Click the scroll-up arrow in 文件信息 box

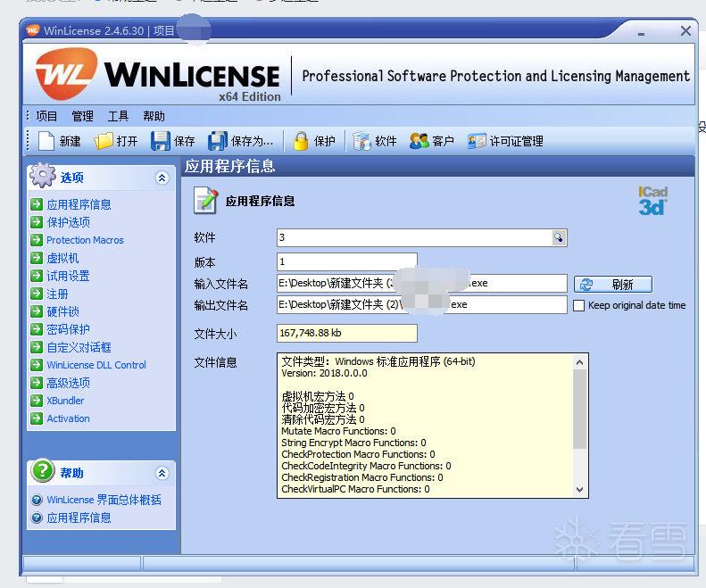point(580,362)
